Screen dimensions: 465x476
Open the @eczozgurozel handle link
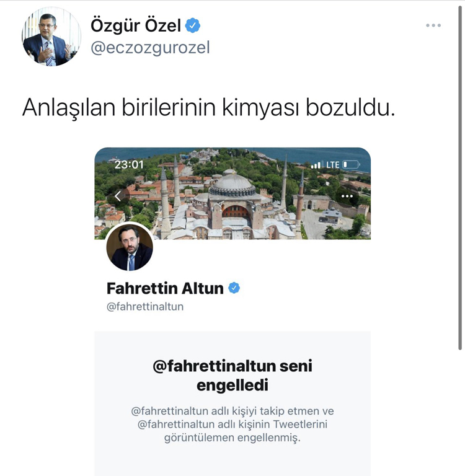click(150, 48)
